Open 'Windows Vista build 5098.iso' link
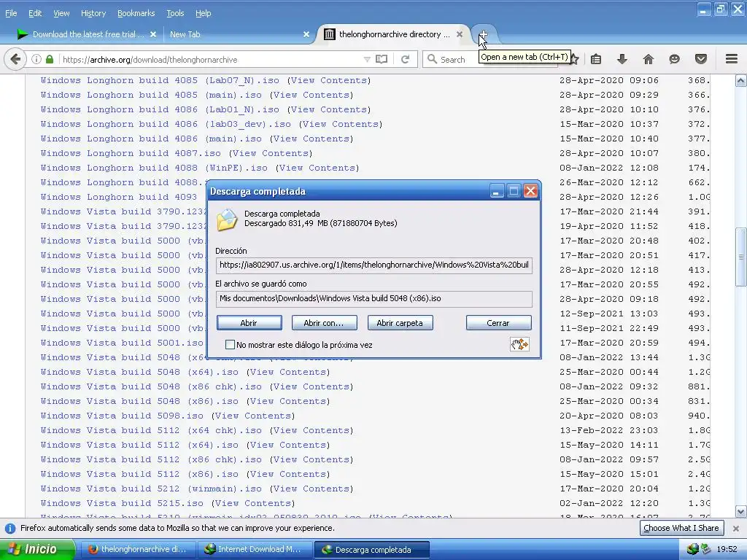This screenshot has height=560, width=747. pyautogui.click(x=122, y=416)
